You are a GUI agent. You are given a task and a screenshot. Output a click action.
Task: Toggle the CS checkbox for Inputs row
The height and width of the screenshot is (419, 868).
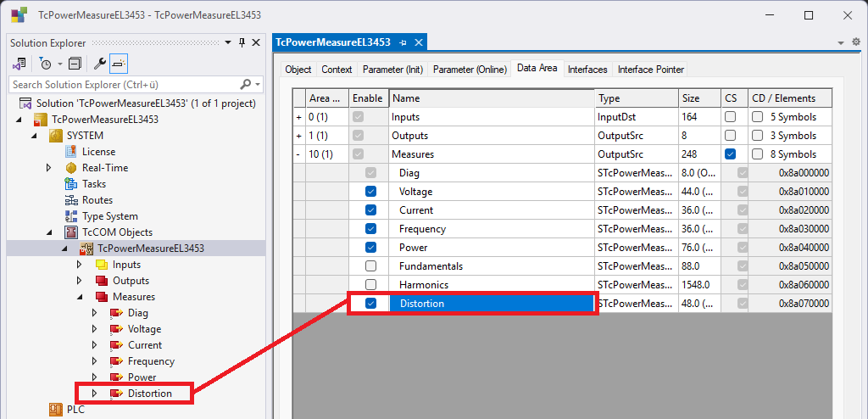tap(730, 117)
